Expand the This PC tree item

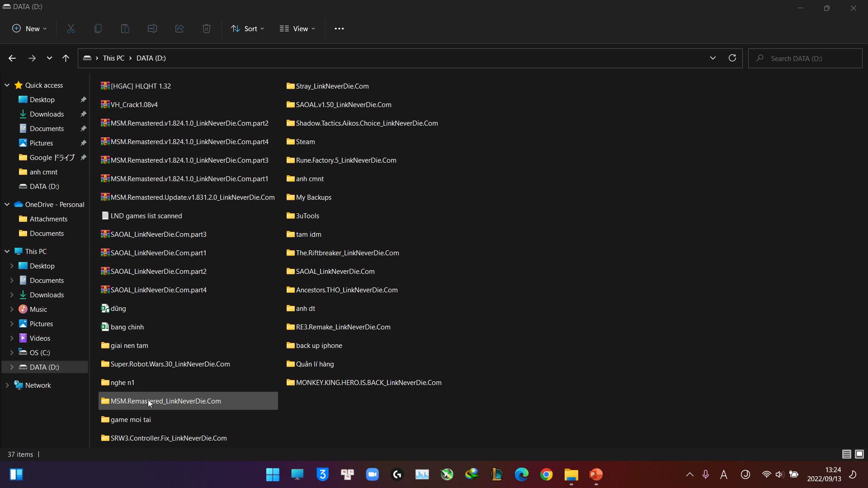click(7, 251)
